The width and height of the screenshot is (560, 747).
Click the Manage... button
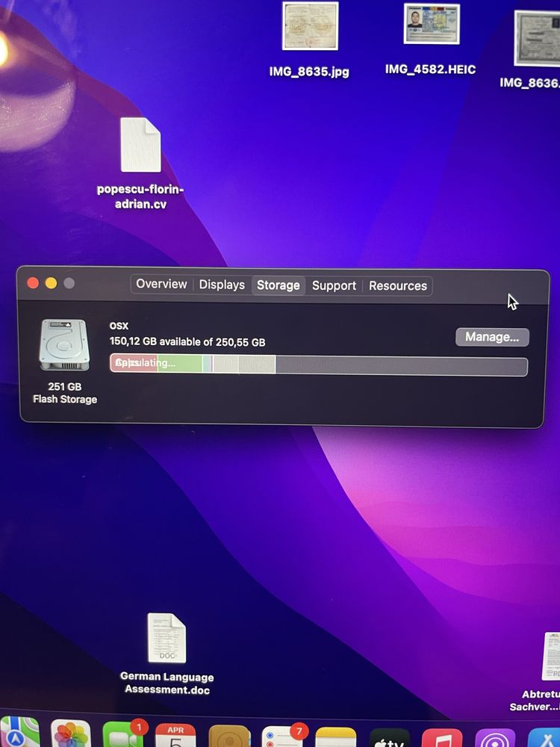[x=492, y=337]
